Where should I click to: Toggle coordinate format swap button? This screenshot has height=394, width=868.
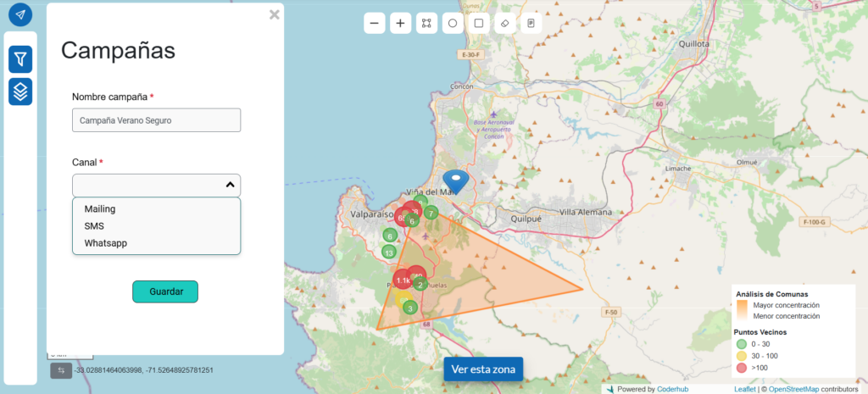pos(61,370)
